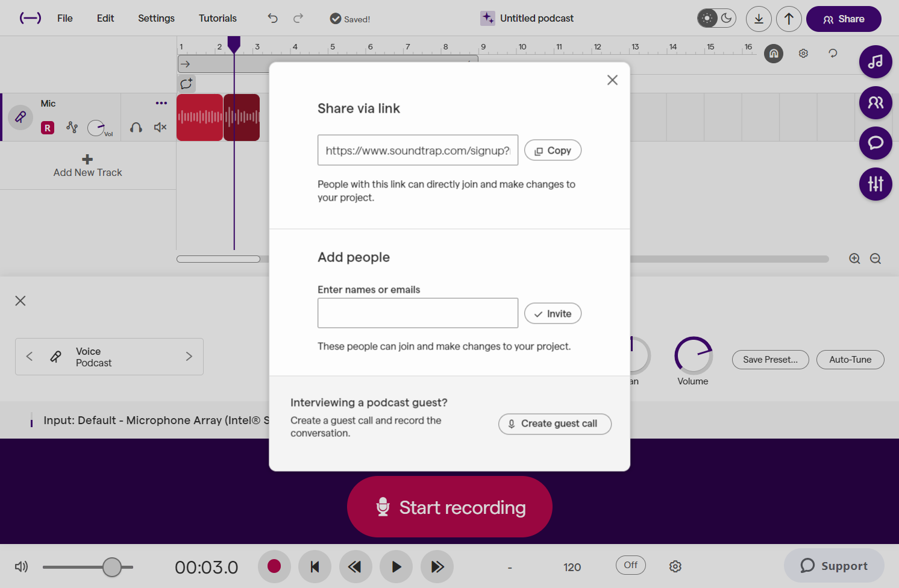Play the project
Image resolution: width=899 pixels, height=588 pixels.
point(396,566)
